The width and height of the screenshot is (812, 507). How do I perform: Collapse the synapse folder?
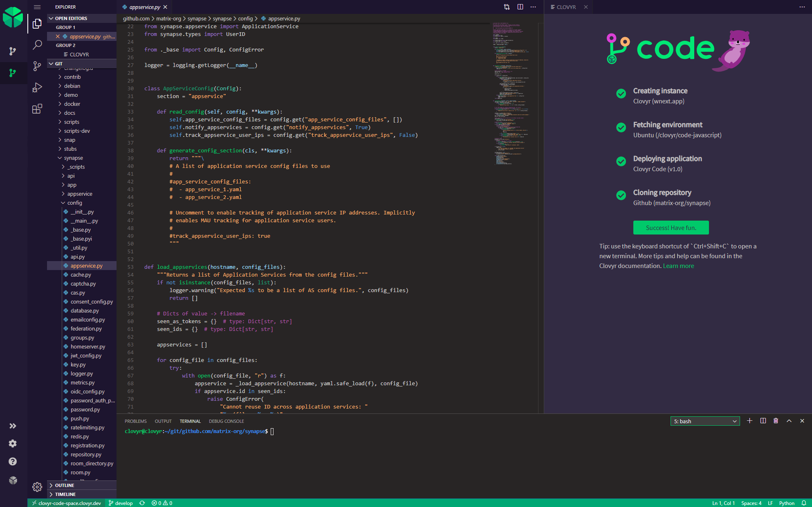coord(74,158)
